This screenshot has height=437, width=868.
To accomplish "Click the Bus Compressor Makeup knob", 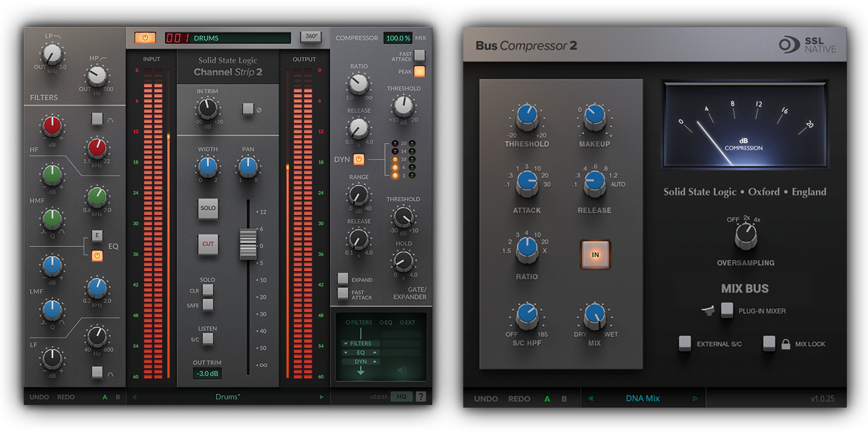I will [x=594, y=116].
